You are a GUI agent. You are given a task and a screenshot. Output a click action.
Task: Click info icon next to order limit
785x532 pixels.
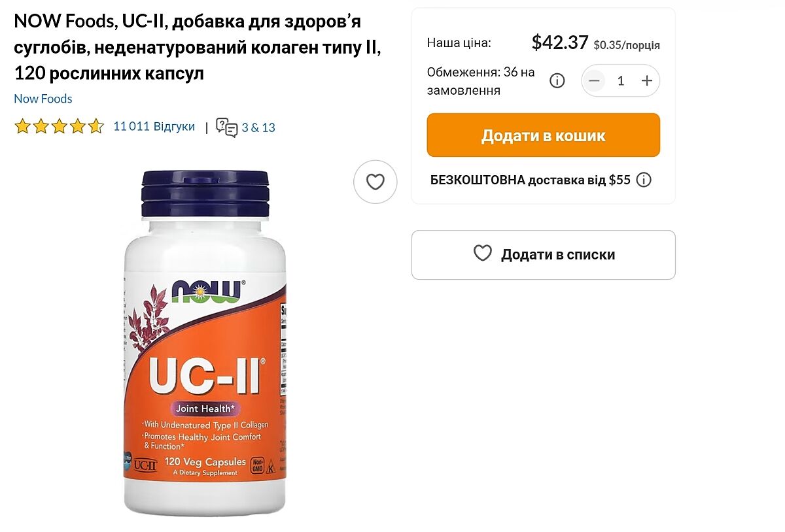[557, 81]
